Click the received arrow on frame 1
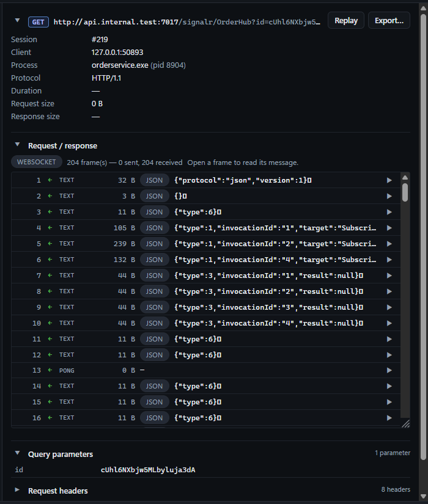 pyautogui.click(x=50, y=180)
